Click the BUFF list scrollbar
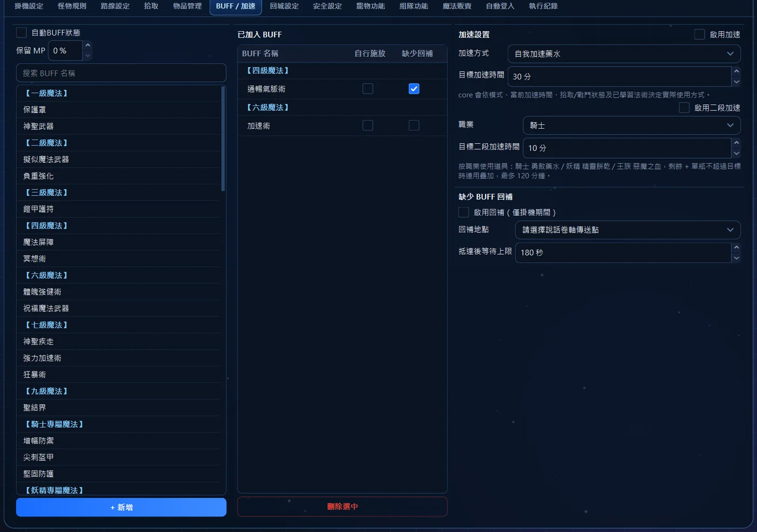This screenshot has height=532, width=757. tap(223, 138)
